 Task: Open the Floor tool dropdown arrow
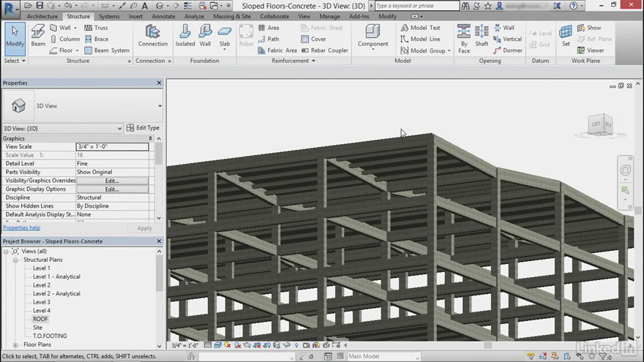click(x=77, y=50)
